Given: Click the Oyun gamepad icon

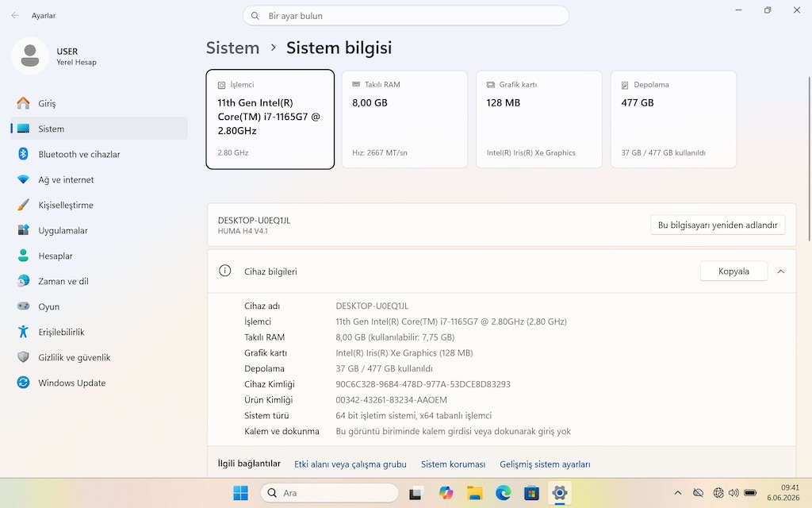Looking at the screenshot, I should pos(23,306).
